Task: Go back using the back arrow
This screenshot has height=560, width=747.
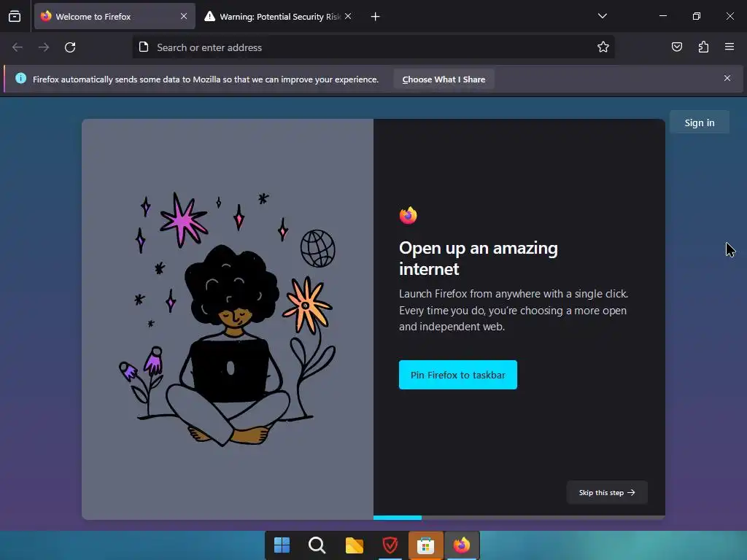Action: point(18,47)
